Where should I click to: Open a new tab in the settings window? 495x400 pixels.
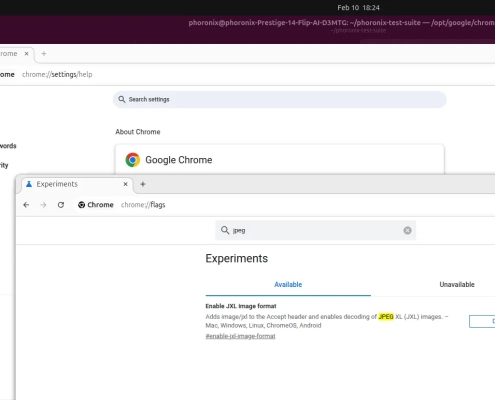[44, 53]
